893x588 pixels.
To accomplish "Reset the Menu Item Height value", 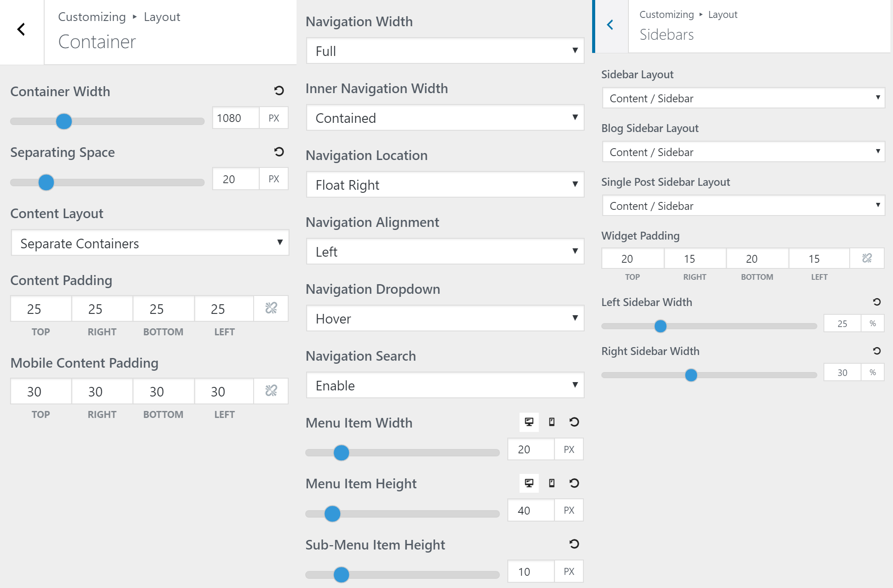I will (x=574, y=483).
